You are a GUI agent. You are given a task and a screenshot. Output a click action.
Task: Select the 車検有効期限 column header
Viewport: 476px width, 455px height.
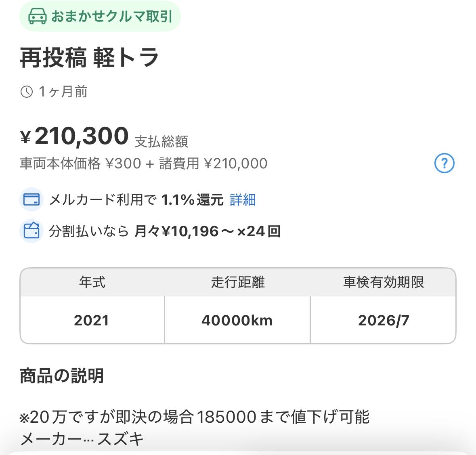(383, 282)
